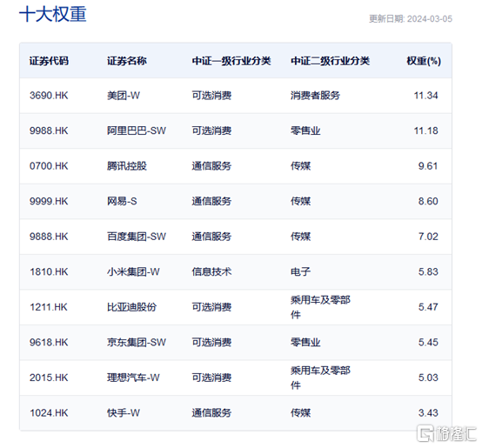Select stock code 2015.HK
Screen dimensions: 482x448
(49, 378)
